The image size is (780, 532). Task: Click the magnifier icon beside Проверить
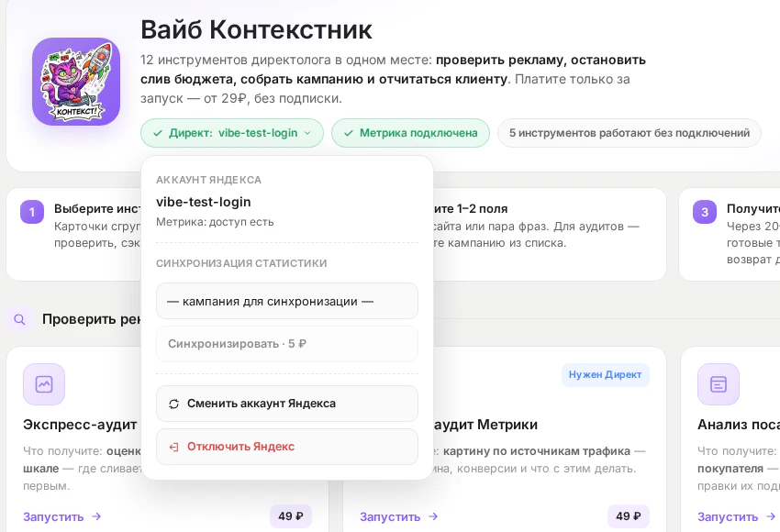point(19,319)
